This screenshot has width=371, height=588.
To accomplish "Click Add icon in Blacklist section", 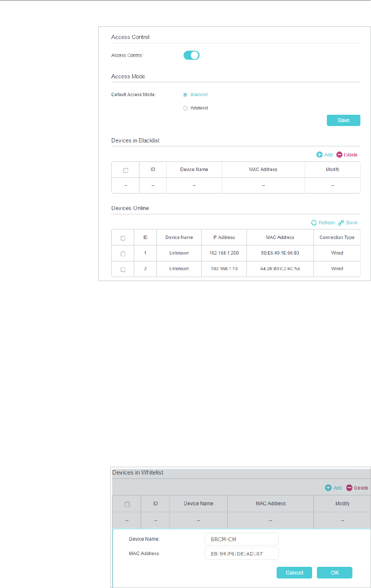I will [319, 155].
